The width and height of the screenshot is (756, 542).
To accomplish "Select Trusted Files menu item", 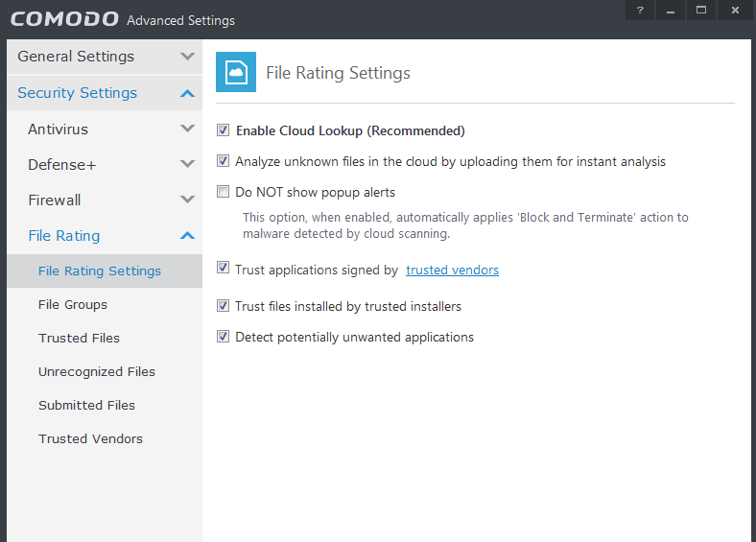I will pyautogui.click(x=79, y=338).
